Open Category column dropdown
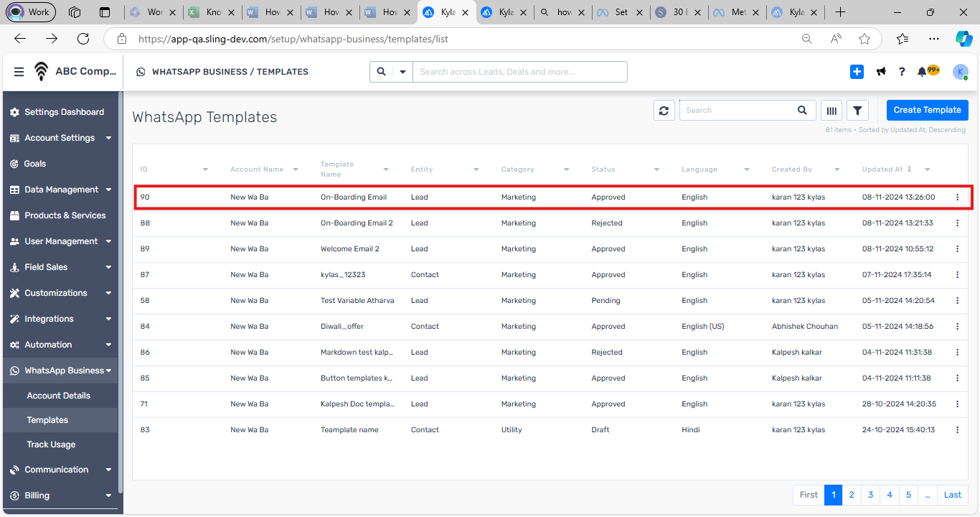 tap(566, 169)
